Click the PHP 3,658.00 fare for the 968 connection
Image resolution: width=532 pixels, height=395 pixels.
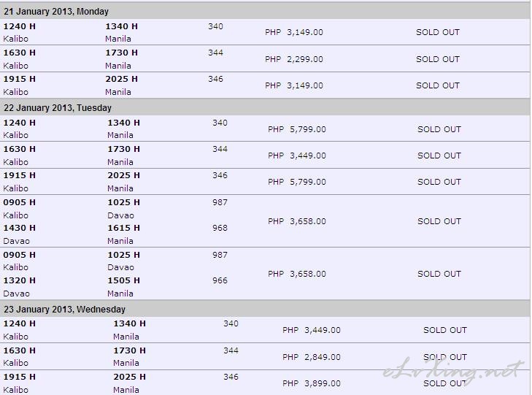coord(297,221)
